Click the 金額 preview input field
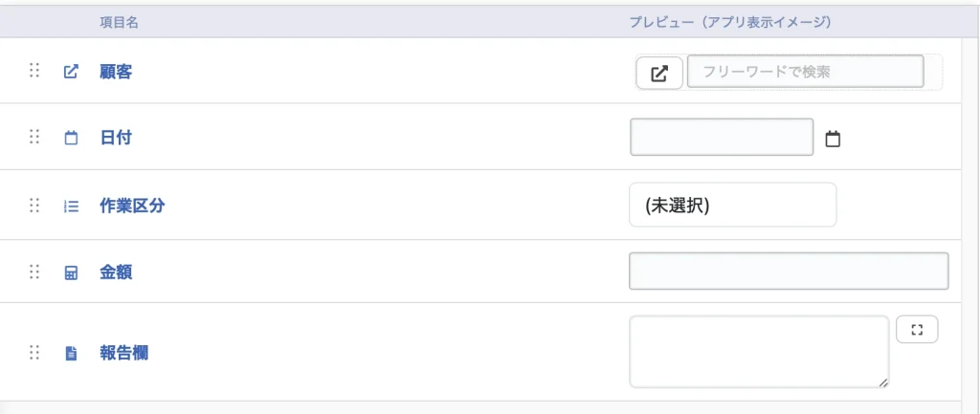980x414 pixels. pos(788,272)
